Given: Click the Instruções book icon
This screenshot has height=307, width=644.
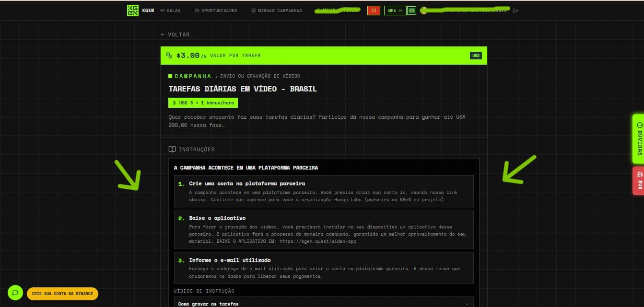Looking at the screenshot, I should click(x=172, y=149).
